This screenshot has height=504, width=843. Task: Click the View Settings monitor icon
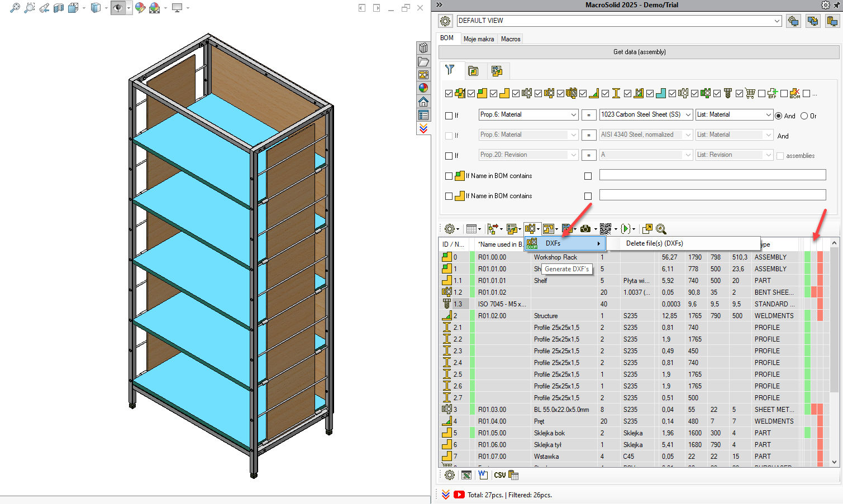(177, 8)
